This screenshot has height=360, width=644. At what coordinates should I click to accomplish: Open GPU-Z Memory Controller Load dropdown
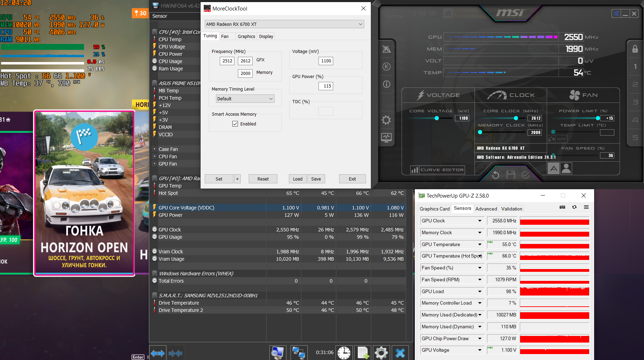click(480, 303)
